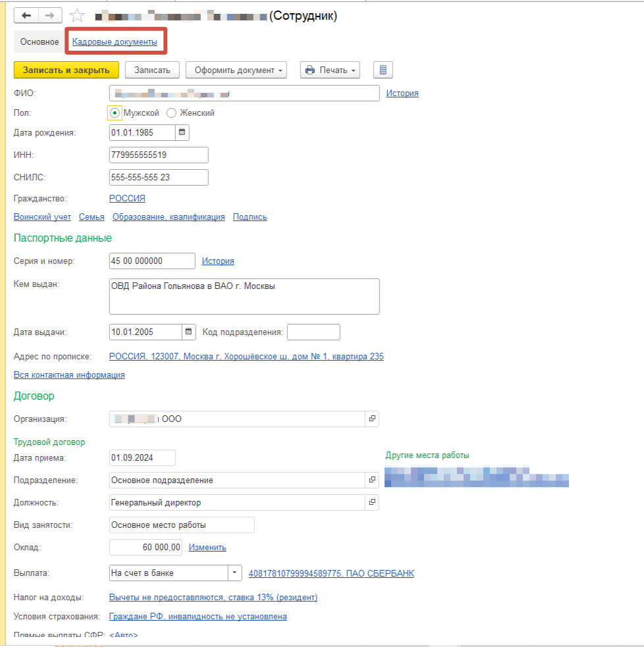Click the ИНН input field

(159, 155)
